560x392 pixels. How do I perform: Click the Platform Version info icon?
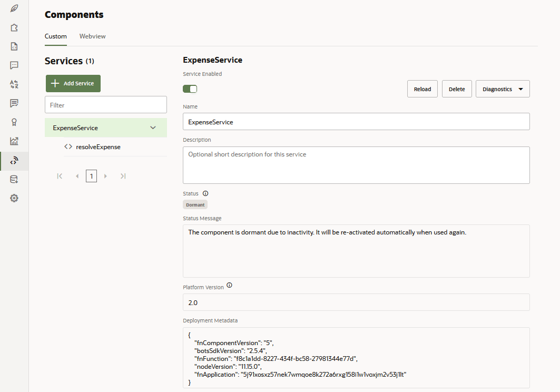[229, 285]
